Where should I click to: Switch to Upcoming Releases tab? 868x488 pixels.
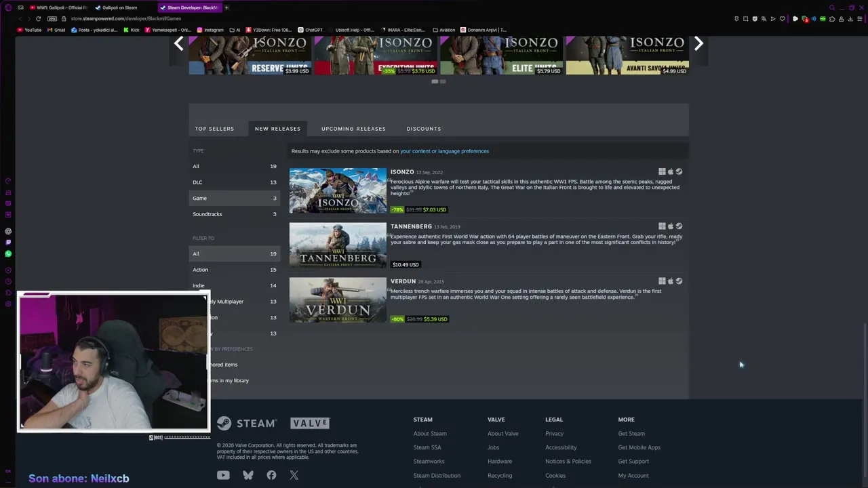pos(353,129)
